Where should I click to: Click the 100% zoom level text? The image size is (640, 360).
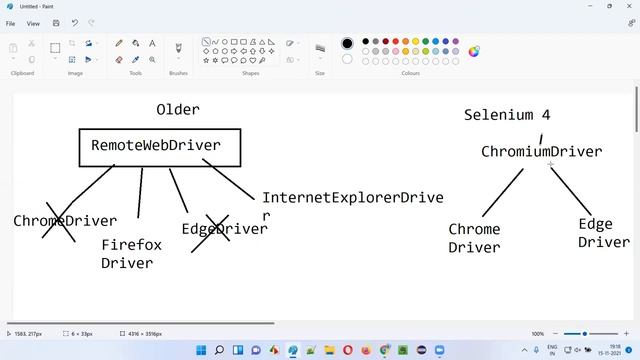[538, 334]
